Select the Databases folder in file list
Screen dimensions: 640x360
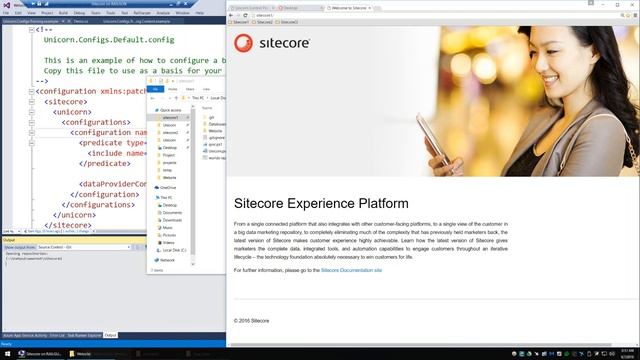click(x=214, y=124)
